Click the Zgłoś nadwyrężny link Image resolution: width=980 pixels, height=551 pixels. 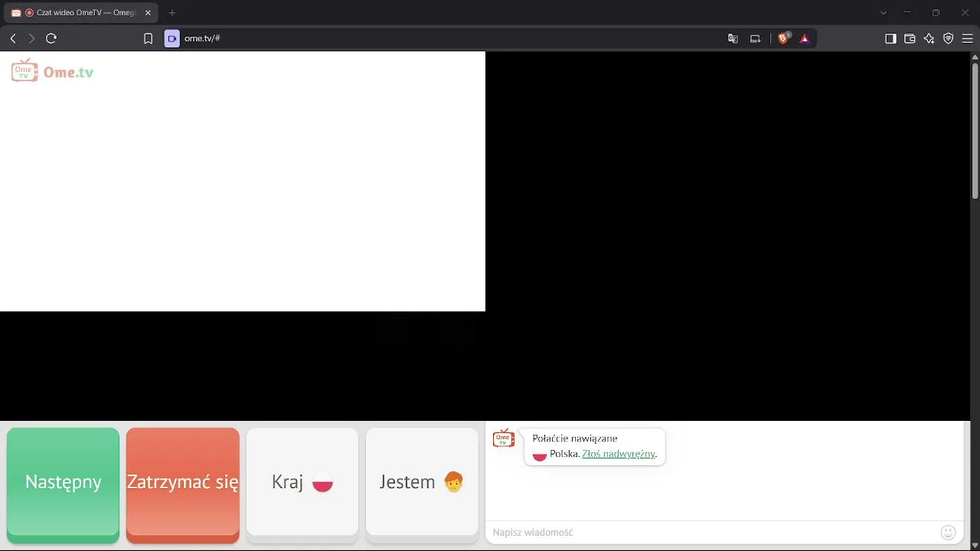pos(619,454)
